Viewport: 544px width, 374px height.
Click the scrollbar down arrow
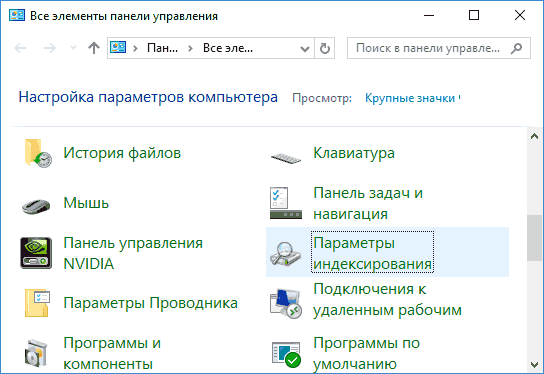click(x=534, y=364)
